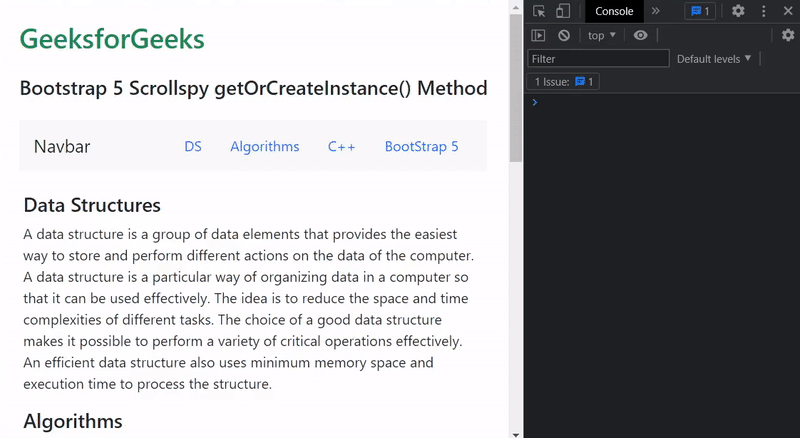Screen dimensions: 800x438
Task: Click the 1 Issue button
Action: click(x=563, y=82)
